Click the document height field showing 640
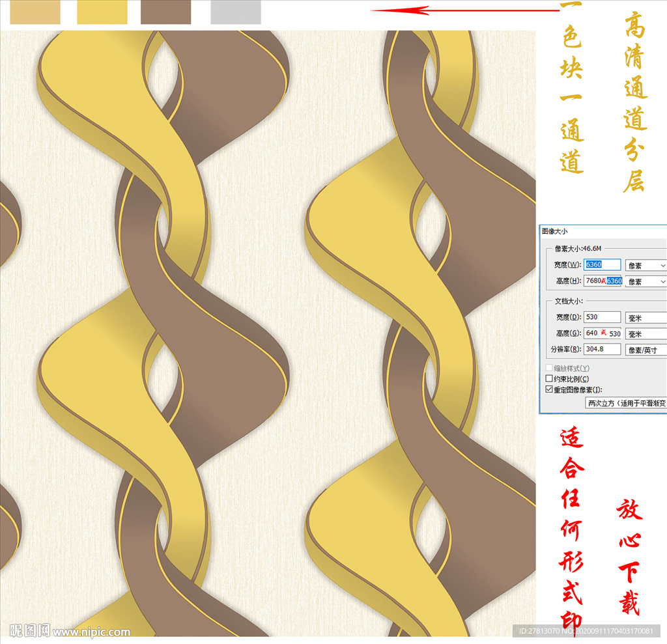Screen dimensions: 667x644 [x=603, y=333]
